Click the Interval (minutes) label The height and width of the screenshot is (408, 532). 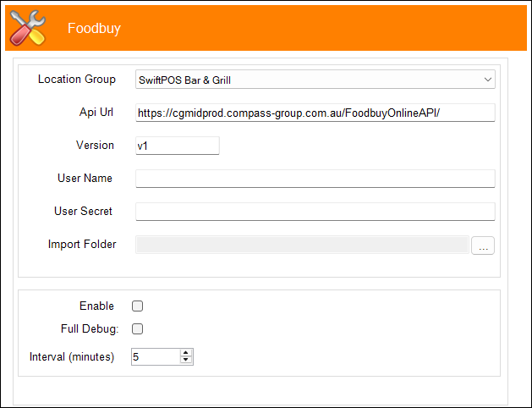[72, 356]
